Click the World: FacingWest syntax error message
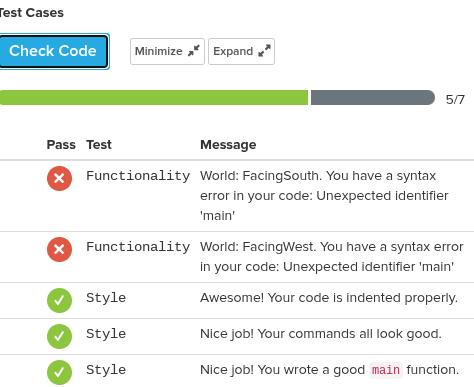The height and width of the screenshot is (387, 474). pyautogui.click(x=332, y=257)
